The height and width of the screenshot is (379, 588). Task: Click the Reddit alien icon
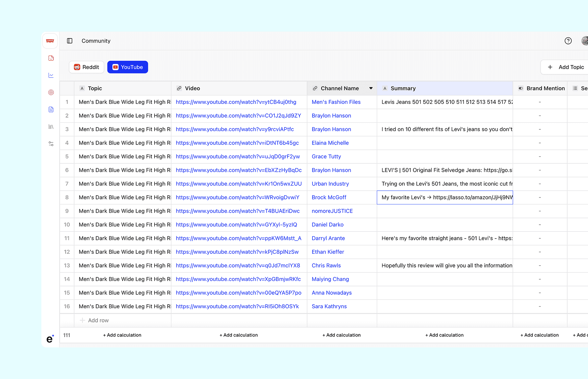pos(77,67)
